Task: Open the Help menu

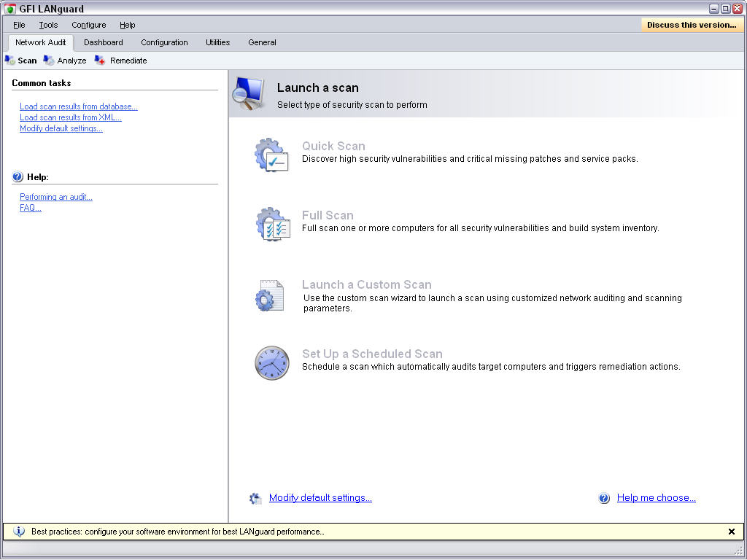Action: (127, 25)
